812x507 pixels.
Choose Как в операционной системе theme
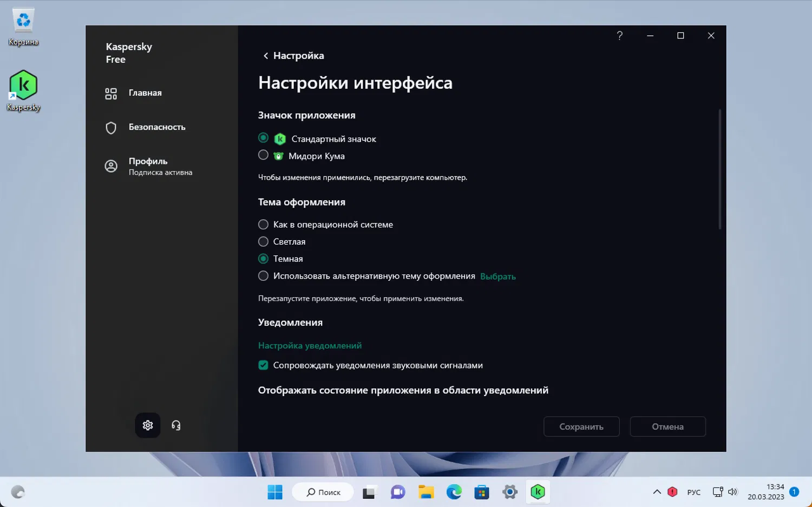(x=263, y=225)
